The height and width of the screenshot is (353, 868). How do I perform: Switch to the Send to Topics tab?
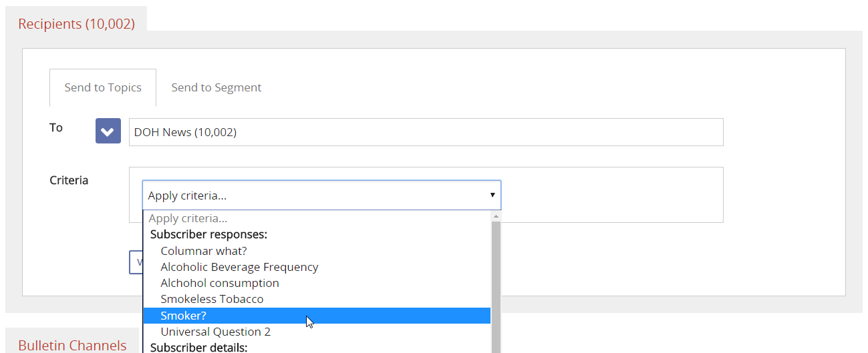coord(103,87)
